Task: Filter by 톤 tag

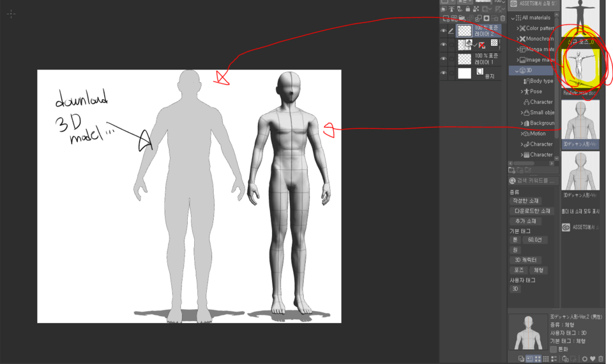Action: 515,239
